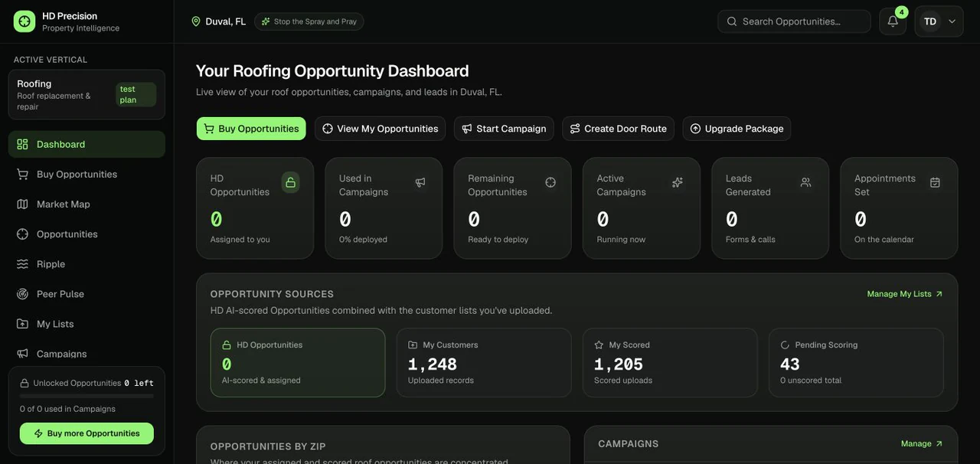The height and width of the screenshot is (464, 980).
Task: Click the Unlocked Opportunities progress bar
Action: [87, 396]
